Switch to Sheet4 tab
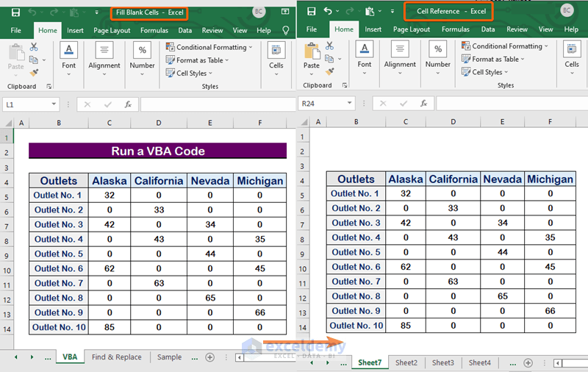 480,362
